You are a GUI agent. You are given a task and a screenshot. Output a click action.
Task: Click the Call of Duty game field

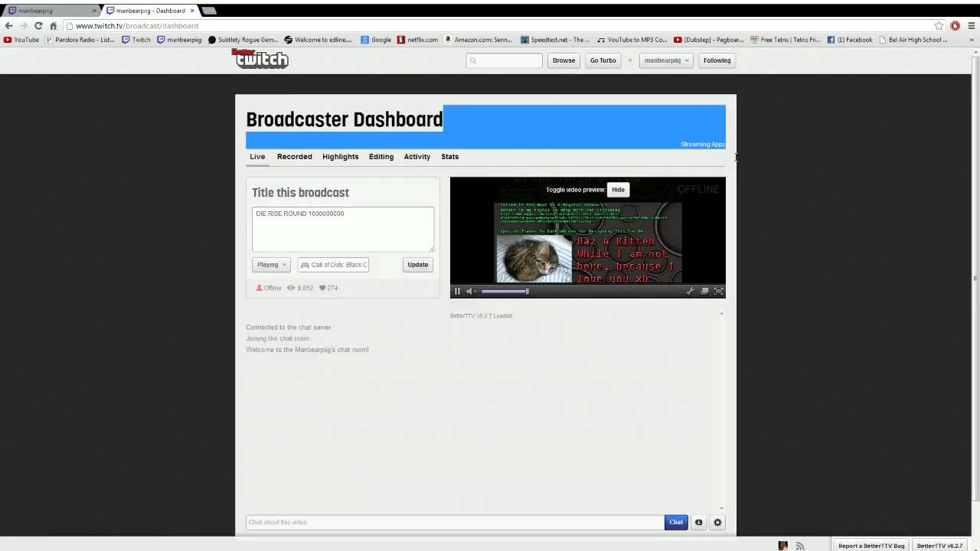coord(333,265)
